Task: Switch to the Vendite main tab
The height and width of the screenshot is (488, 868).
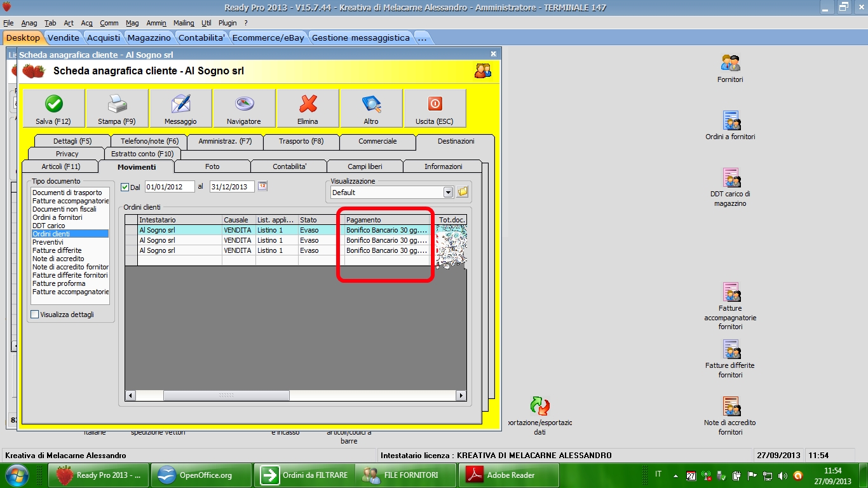Action: (x=64, y=37)
